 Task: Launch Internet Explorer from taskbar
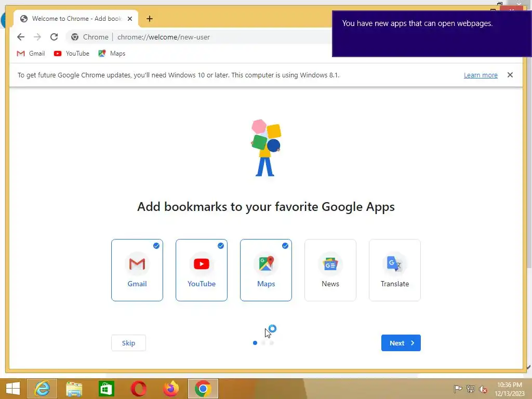[42, 389]
